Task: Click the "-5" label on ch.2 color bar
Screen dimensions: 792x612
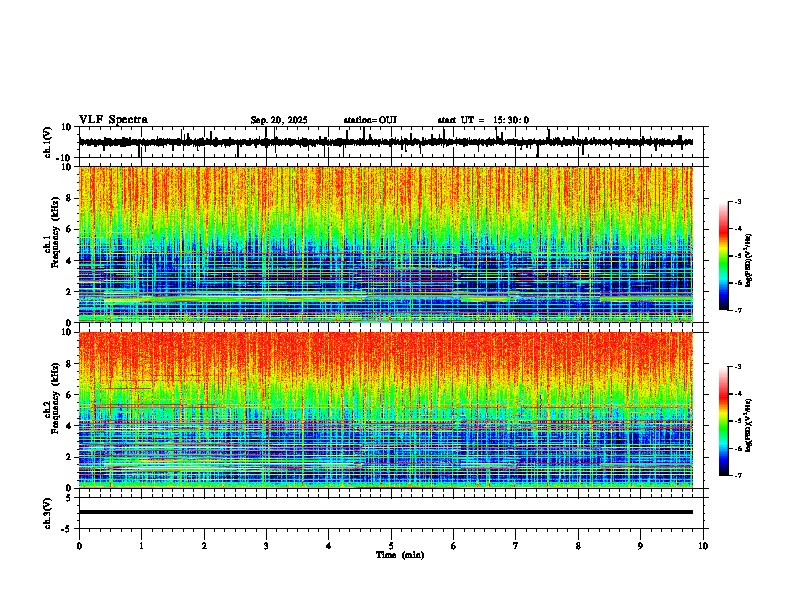Action: 738,421
